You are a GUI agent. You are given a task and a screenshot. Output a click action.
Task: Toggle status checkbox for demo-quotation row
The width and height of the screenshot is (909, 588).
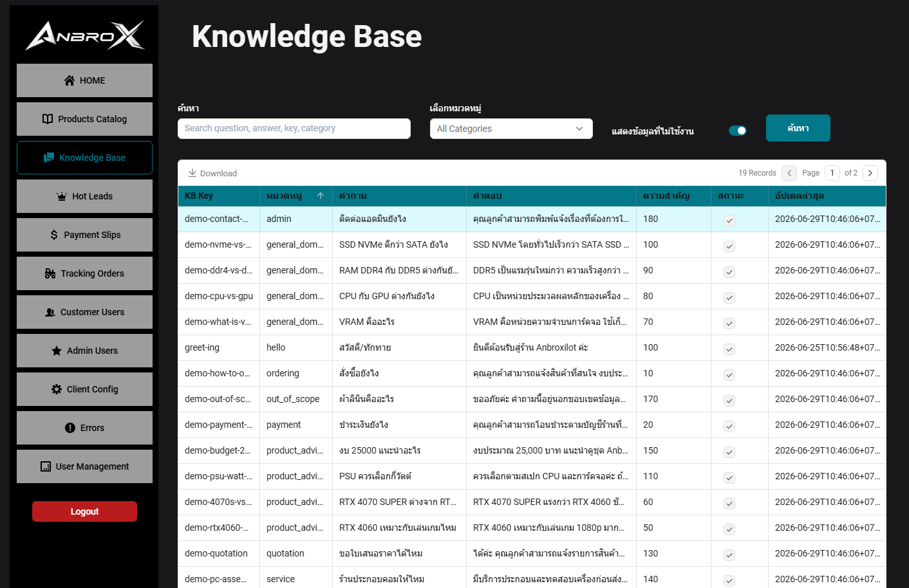[x=729, y=555]
